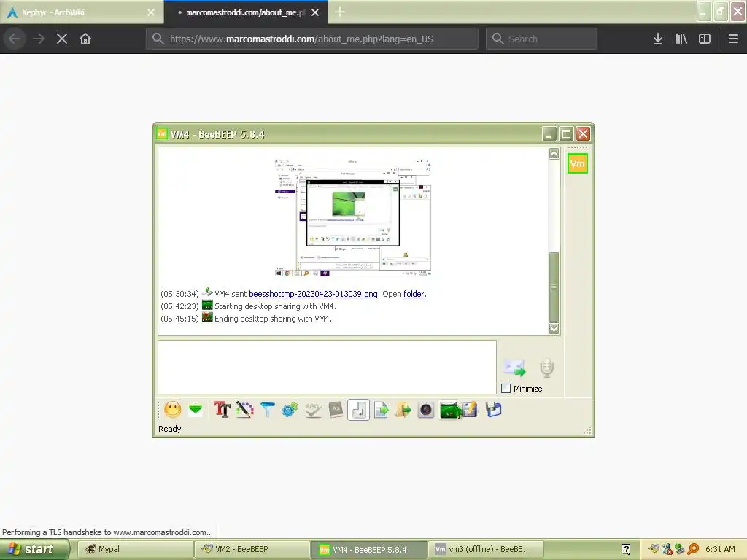Start desktop sharing with green screen icon
The height and width of the screenshot is (560, 747).
pos(449,410)
